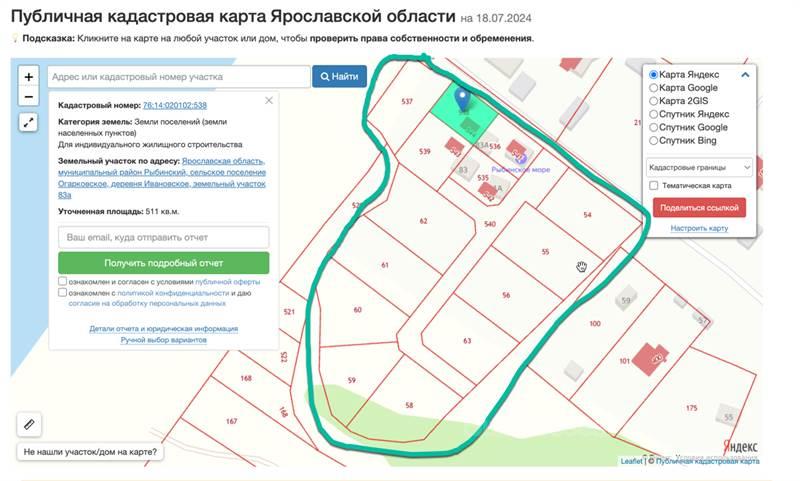Click the blue location pin marker
This screenshot has height=481, width=800.
(462, 100)
